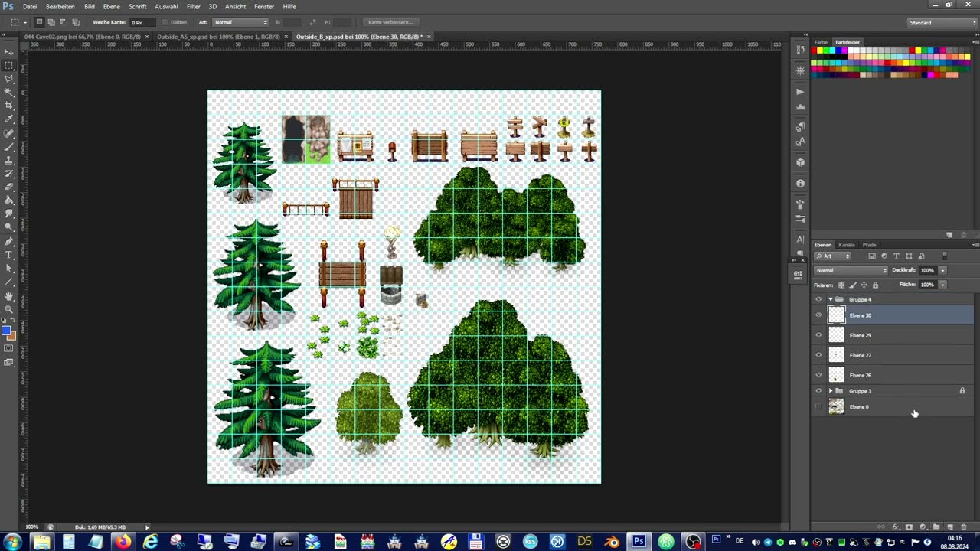The width and height of the screenshot is (980, 551).
Task: Toggle lock transparent pixels
Action: pyautogui.click(x=841, y=285)
